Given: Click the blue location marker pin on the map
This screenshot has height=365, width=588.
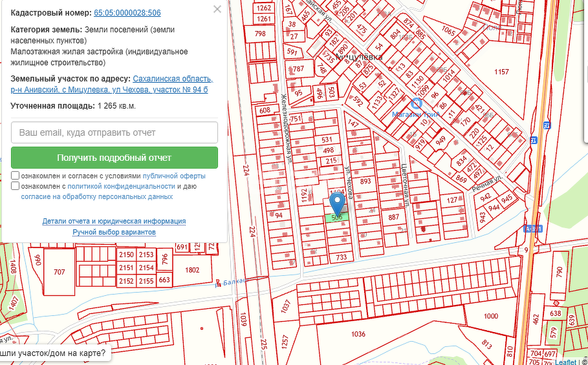Looking at the screenshot, I should click(337, 204).
